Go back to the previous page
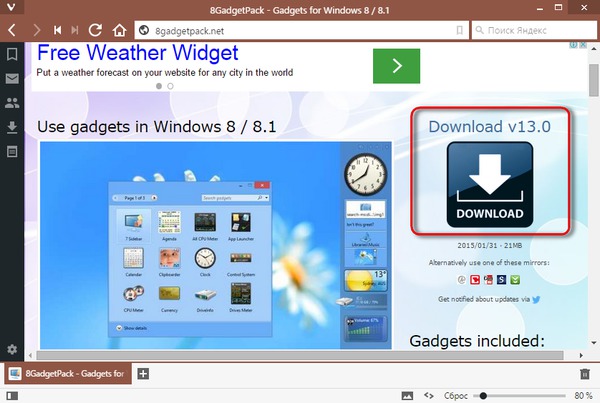Viewport: 600px width, 403px height. point(12,30)
